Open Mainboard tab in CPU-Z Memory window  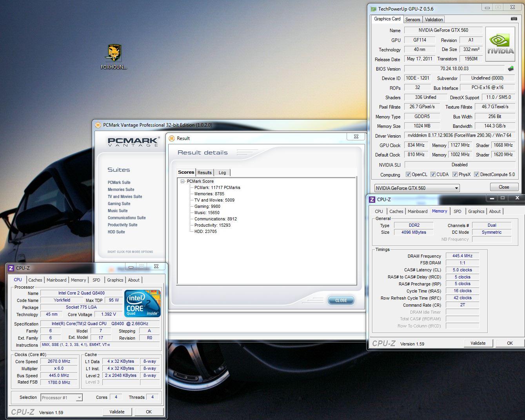pos(418,211)
